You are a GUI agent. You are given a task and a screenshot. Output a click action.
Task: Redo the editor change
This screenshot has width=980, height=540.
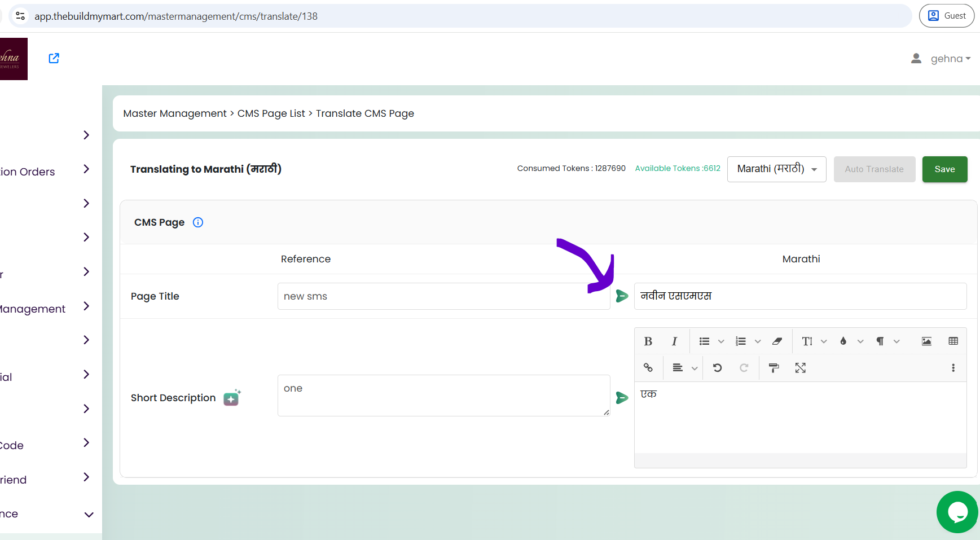click(744, 368)
